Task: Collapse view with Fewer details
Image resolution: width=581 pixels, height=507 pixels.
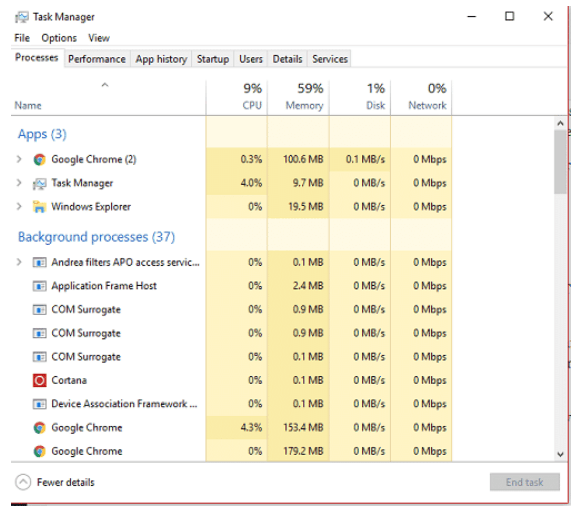Action: point(55,482)
